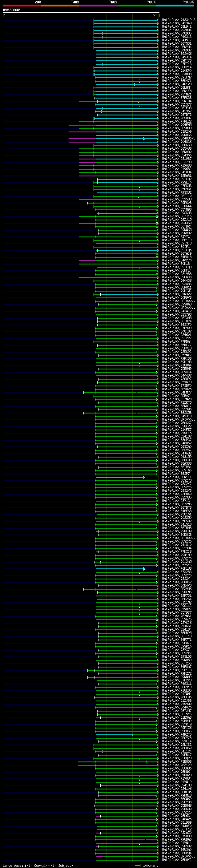This screenshot has height=868, width=197.
Task: Select hit UniRef100_A7PCN3
Action: pos(177,186)
